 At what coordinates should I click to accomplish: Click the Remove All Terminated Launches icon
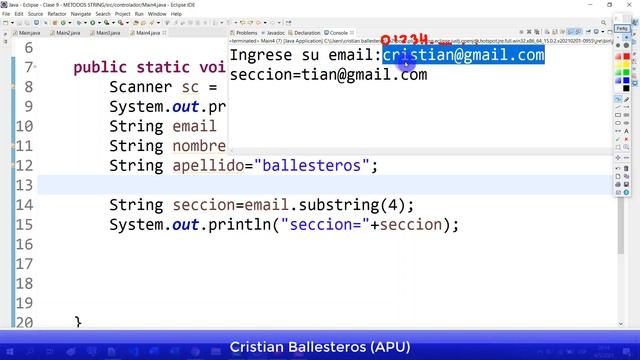(537, 32)
